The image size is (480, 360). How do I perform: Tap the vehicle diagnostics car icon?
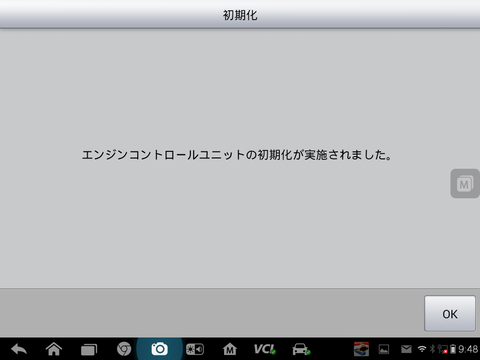[x=301, y=349]
